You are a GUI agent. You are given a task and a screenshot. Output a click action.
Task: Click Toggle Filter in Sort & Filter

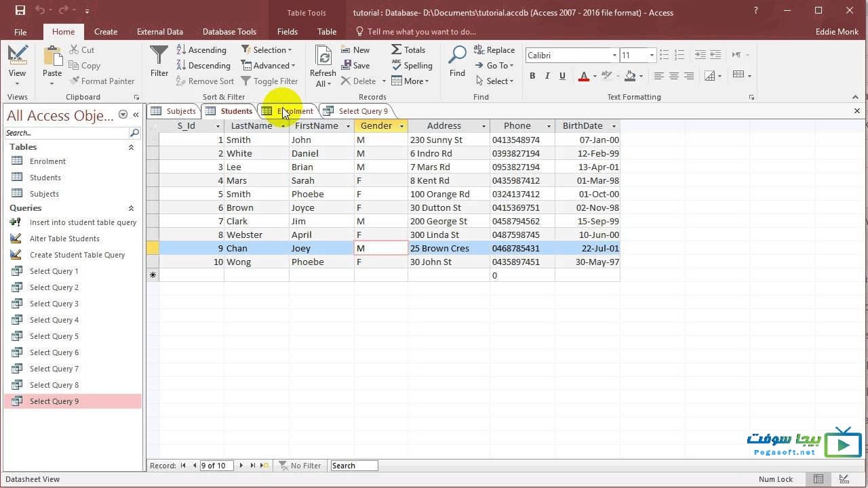coord(270,81)
